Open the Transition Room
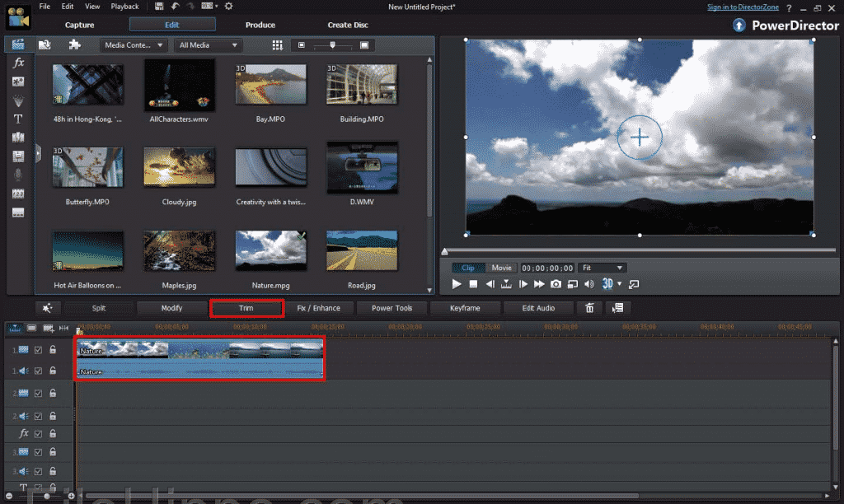Screen dimensions: 844x504 point(18,135)
